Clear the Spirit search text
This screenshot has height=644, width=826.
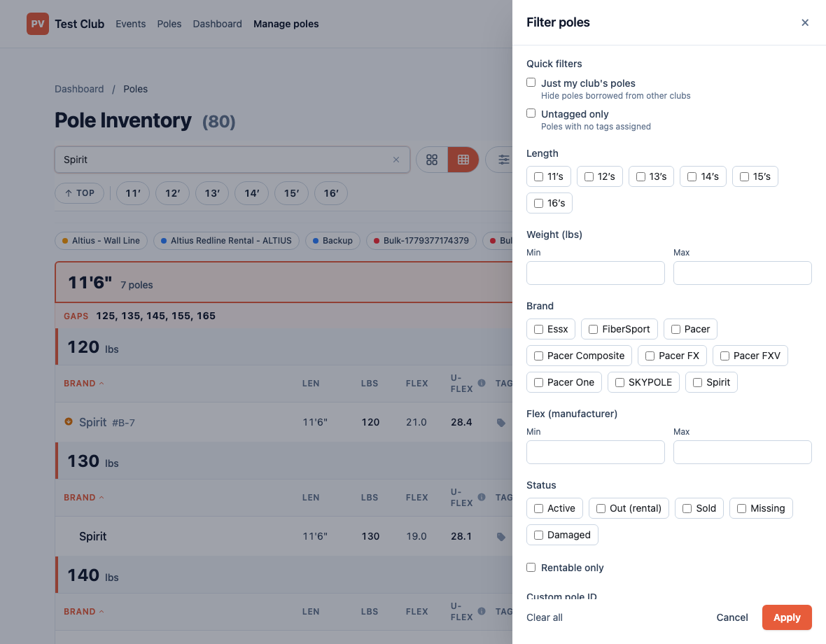pos(396,160)
